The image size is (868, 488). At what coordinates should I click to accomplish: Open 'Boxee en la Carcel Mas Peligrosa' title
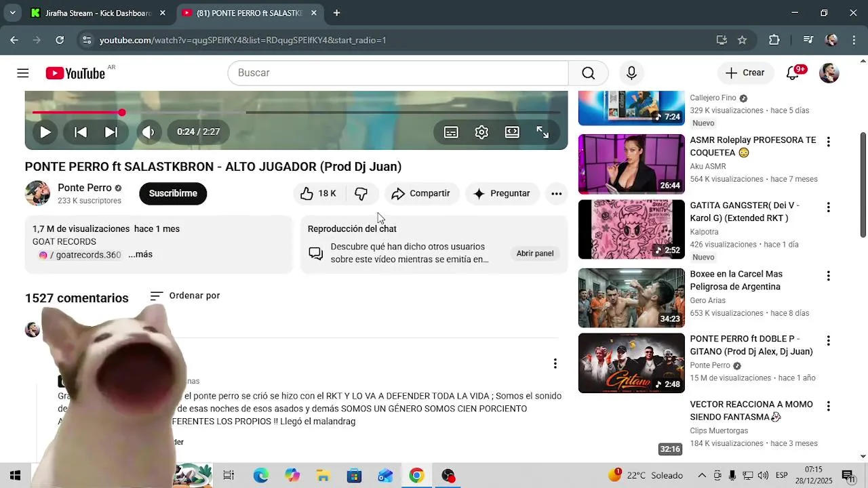(736, 281)
